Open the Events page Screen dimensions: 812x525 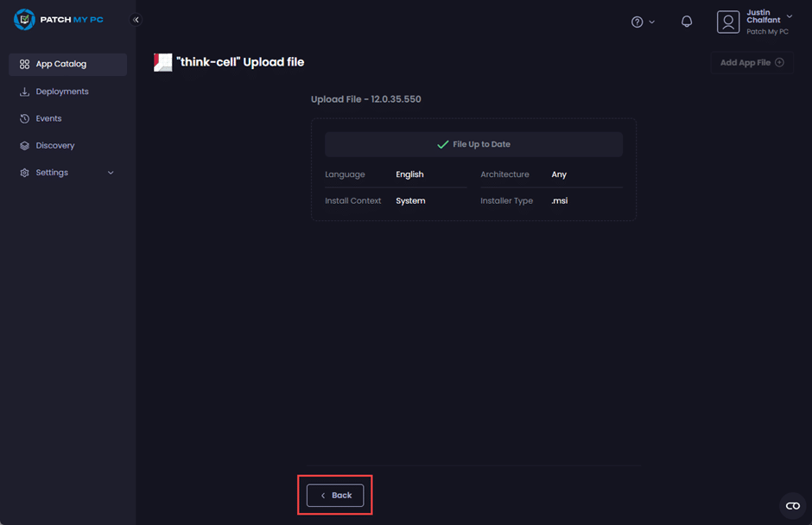(48, 118)
